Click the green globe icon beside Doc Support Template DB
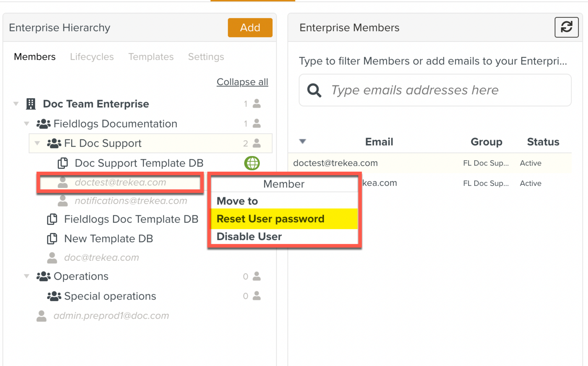The width and height of the screenshot is (588, 366). pyautogui.click(x=252, y=163)
